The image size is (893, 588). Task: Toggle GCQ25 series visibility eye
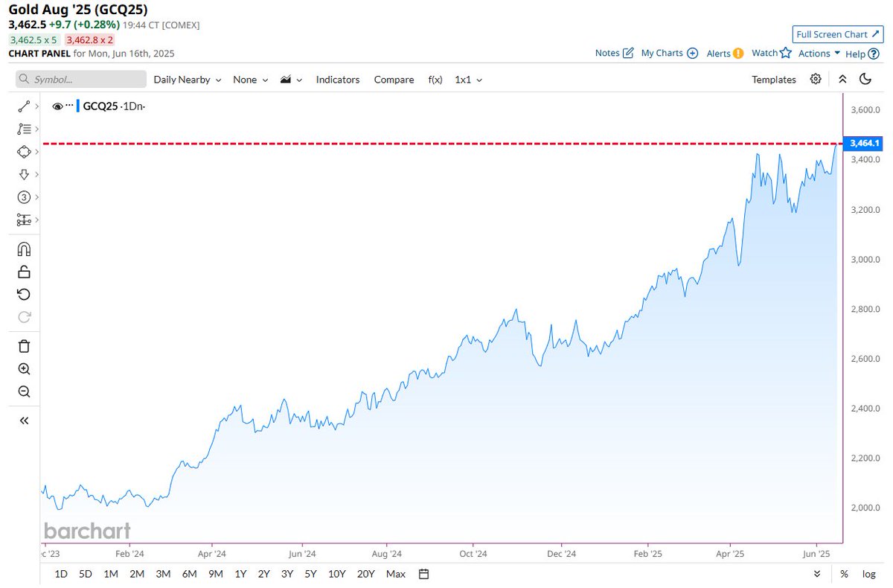pos(57,106)
